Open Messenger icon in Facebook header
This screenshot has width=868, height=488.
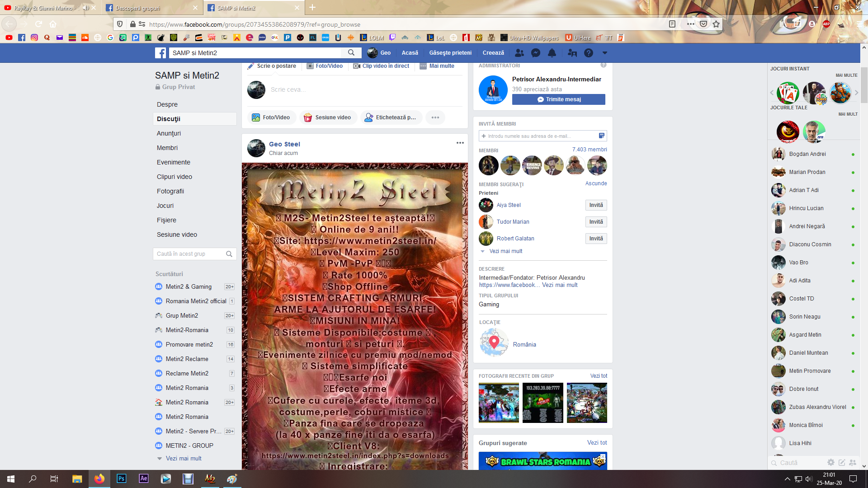(x=536, y=53)
